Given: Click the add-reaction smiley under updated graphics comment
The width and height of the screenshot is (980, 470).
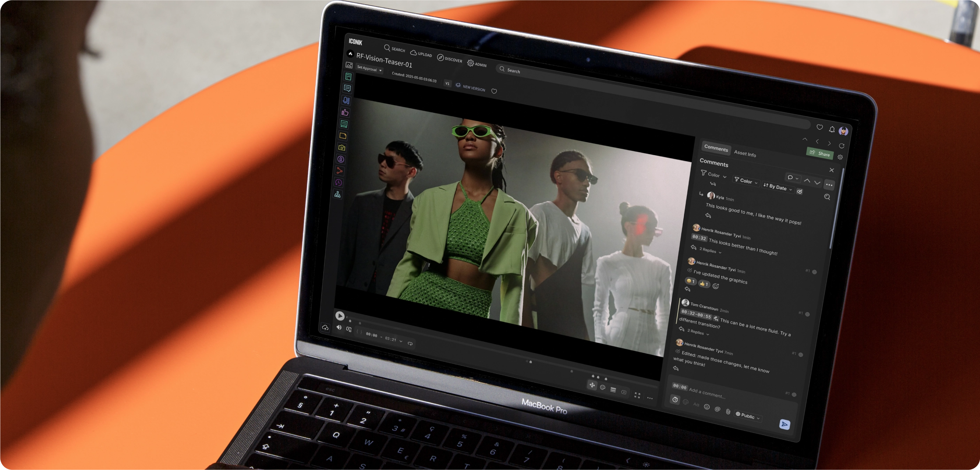Looking at the screenshot, I should 716,286.
